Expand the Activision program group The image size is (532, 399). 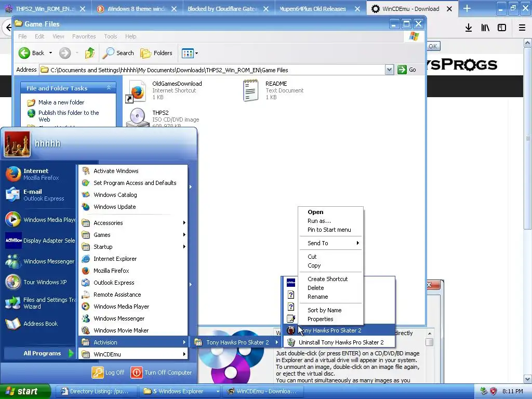(x=132, y=342)
